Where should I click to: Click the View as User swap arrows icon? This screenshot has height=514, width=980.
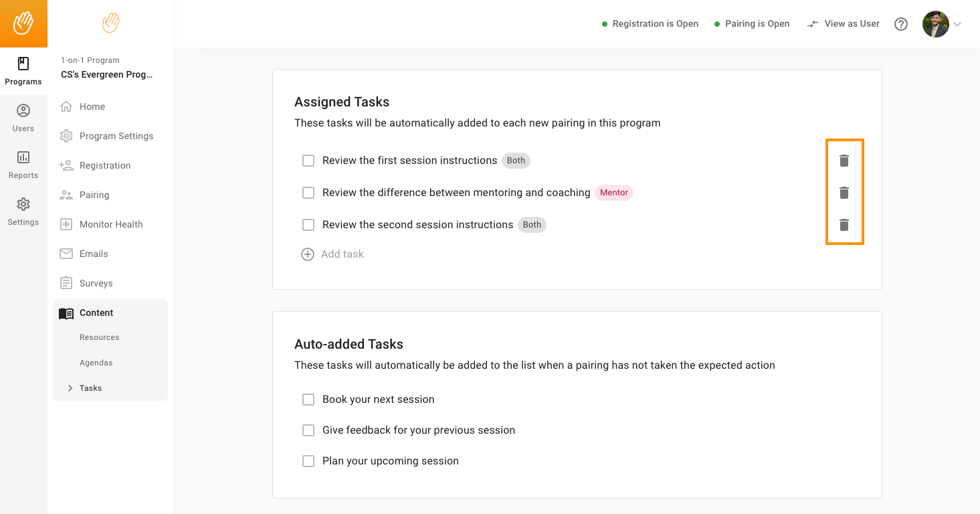pos(813,24)
